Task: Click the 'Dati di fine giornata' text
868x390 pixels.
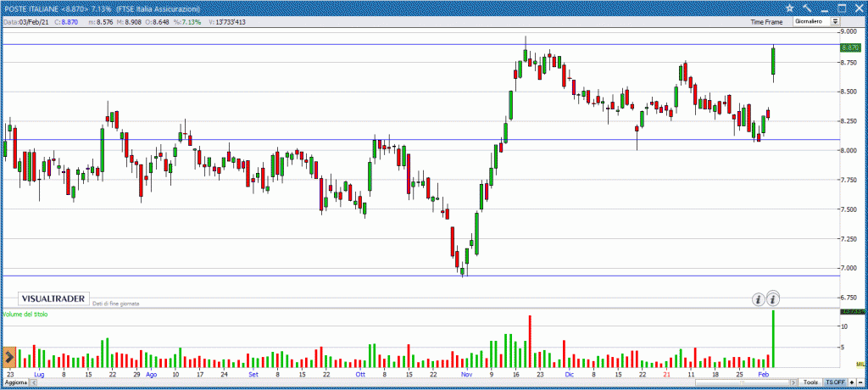Action: click(x=115, y=304)
